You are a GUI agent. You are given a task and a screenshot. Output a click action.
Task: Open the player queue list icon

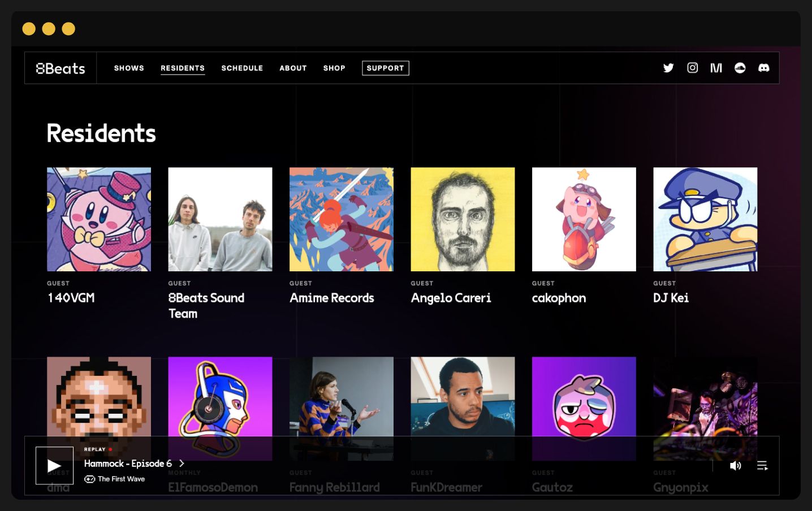(x=762, y=466)
